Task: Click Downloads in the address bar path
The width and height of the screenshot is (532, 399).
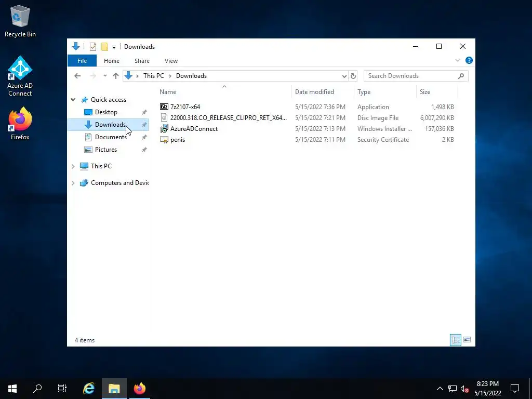Action: (191, 76)
